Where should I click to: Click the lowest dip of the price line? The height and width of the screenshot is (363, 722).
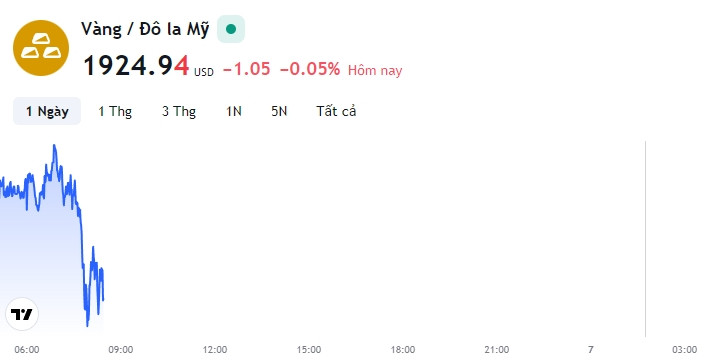pos(87,325)
